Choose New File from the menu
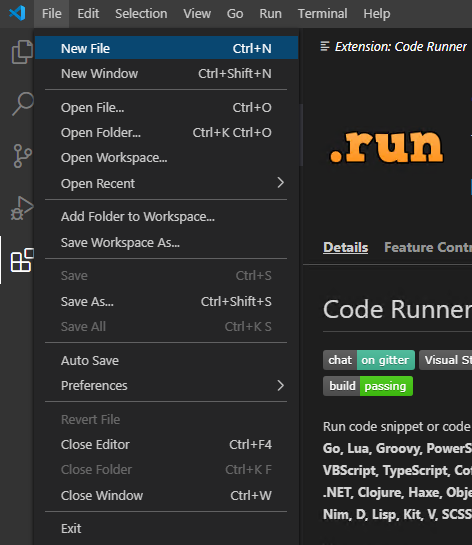Screen dimensions: 472x545 166,48
